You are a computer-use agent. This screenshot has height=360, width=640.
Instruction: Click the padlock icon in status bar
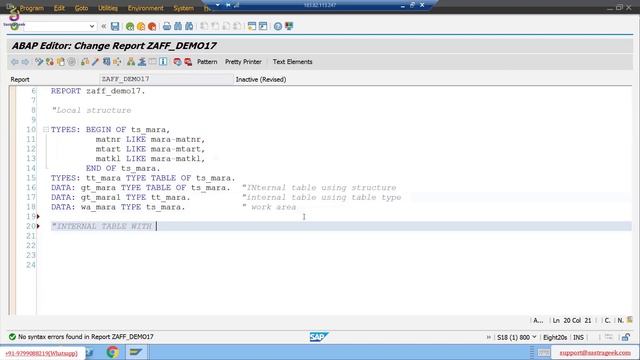click(x=626, y=338)
